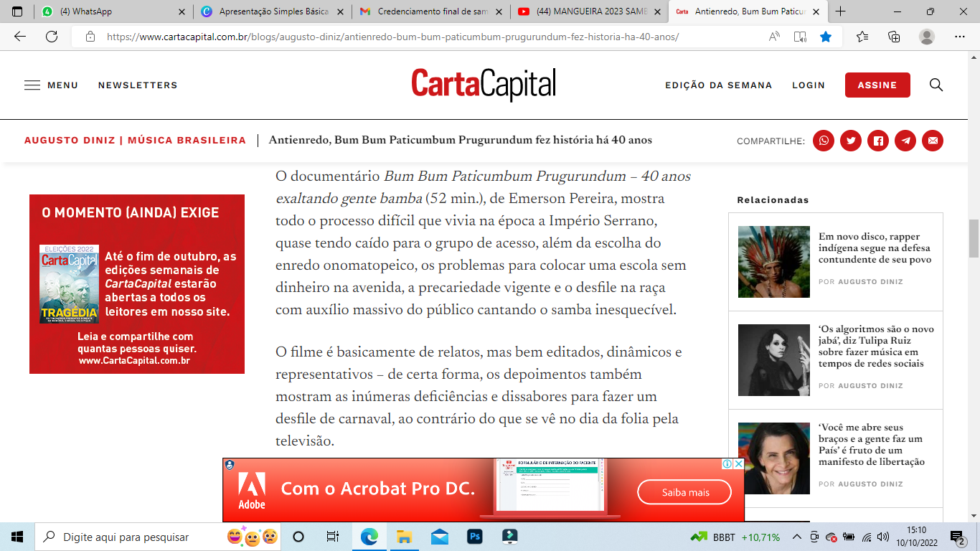Show hidden system tray icons chevron

point(797,537)
